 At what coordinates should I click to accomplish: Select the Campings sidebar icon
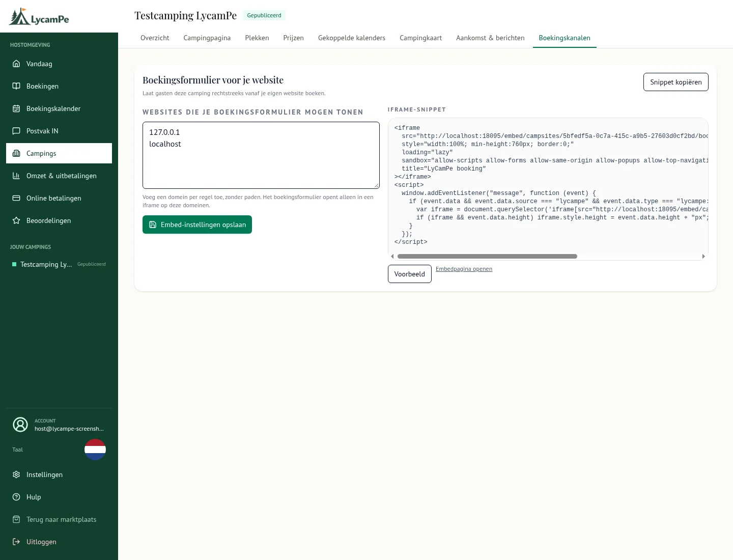tap(16, 153)
